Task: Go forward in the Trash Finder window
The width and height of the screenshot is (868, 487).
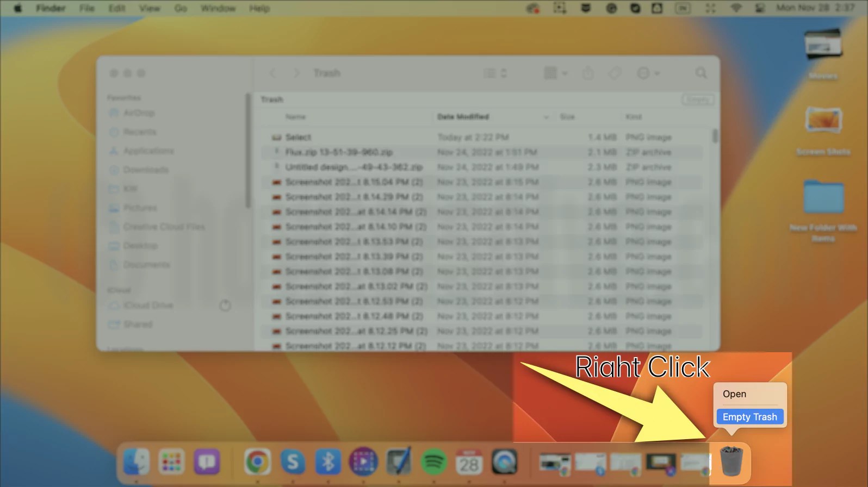Action: pos(296,73)
